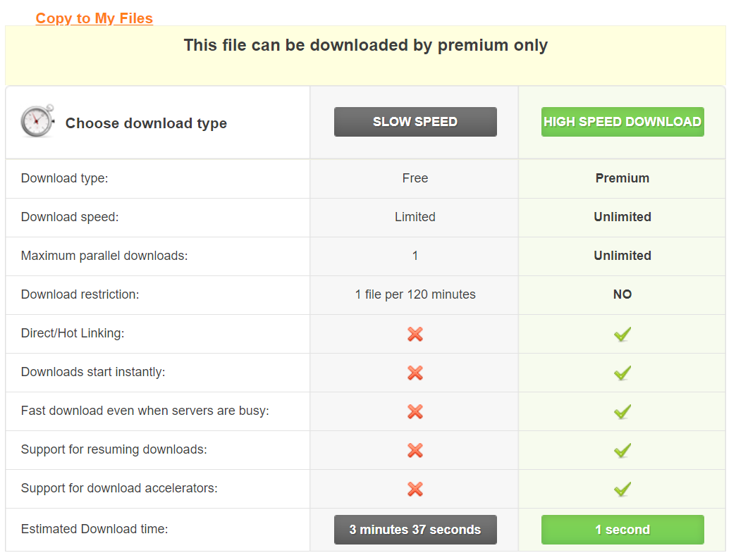Click the premium only notice heading
The image size is (736, 560).
[x=365, y=45]
